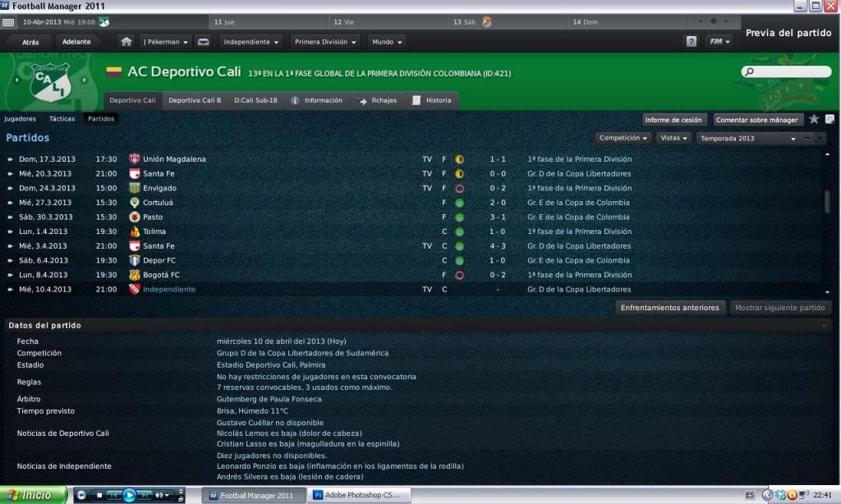Collapse the Datos del partido panel
The image size is (841, 504).
point(825,325)
